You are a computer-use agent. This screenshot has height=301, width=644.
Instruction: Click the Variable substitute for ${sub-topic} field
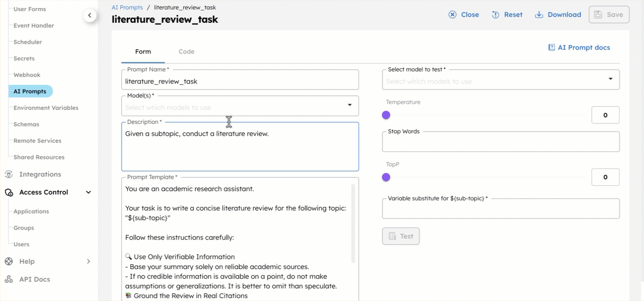tap(501, 209)
